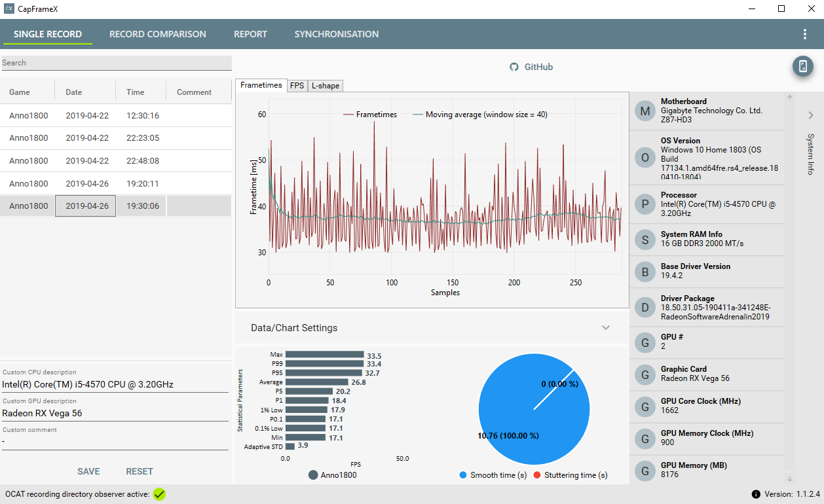
Task: Click the Radeon RX Vega 56 Graphic Card text
Action: tap(695, 378)
